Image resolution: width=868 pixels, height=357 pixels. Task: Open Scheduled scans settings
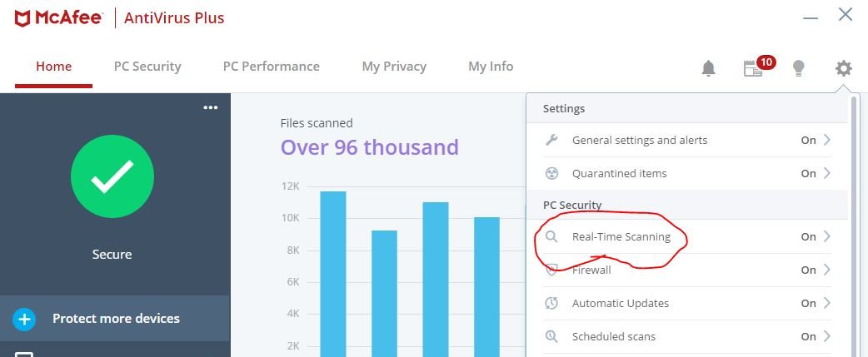[687, 336]
